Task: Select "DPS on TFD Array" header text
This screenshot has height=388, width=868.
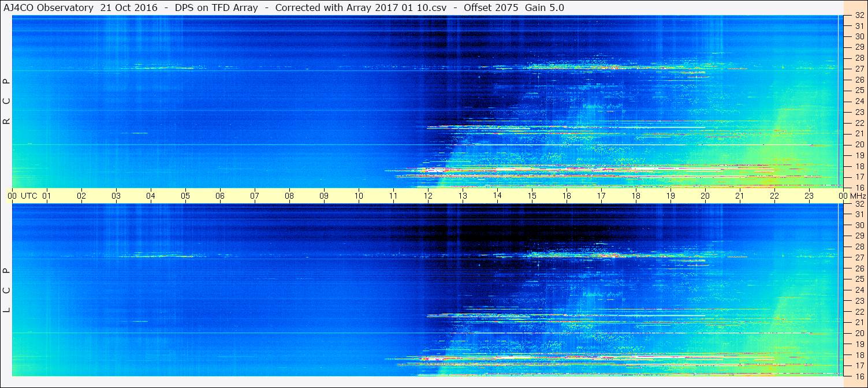Action: pyautogui.click(x=217, y=8)
